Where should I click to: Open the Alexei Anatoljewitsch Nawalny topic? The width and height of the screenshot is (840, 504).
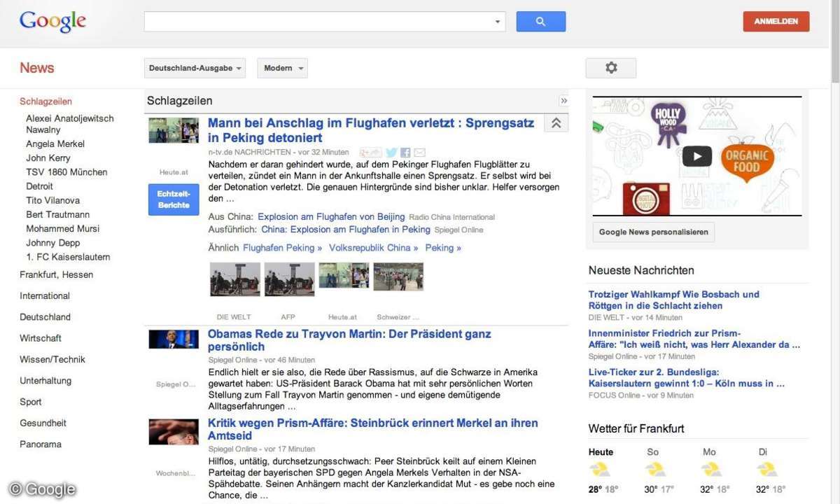70,124
